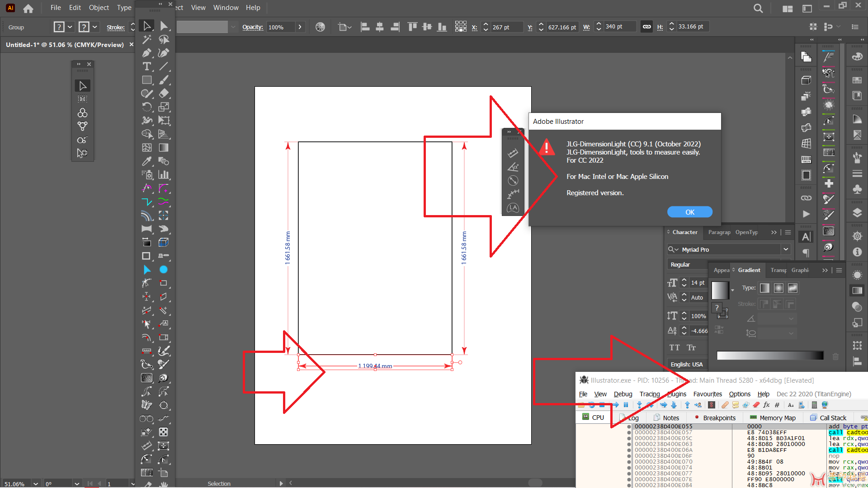Set transform reference point grid
The height and width of the screenshot is (488, 868).
pos(461,27)
